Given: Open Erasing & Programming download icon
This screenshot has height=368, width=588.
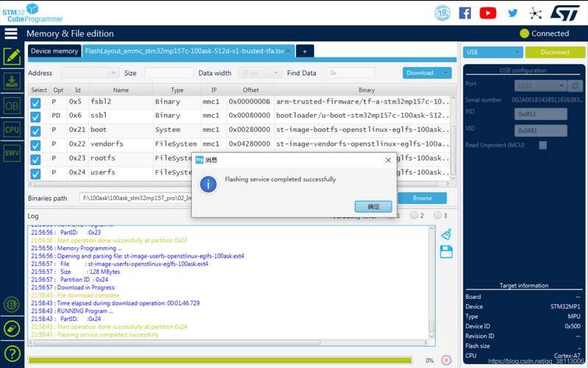Looking at the screenshot, I should click(12, 81).
